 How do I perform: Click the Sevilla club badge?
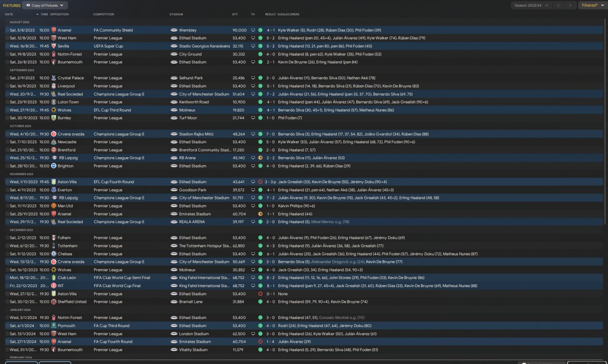pos(54,46)
